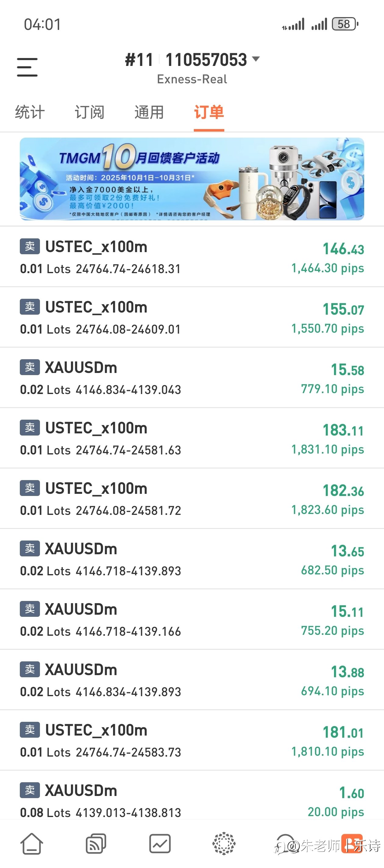This screenshot has width=384, height=868.
Task: Expand the account 110557053 dropdown arrow
Action: coord(256,59)
